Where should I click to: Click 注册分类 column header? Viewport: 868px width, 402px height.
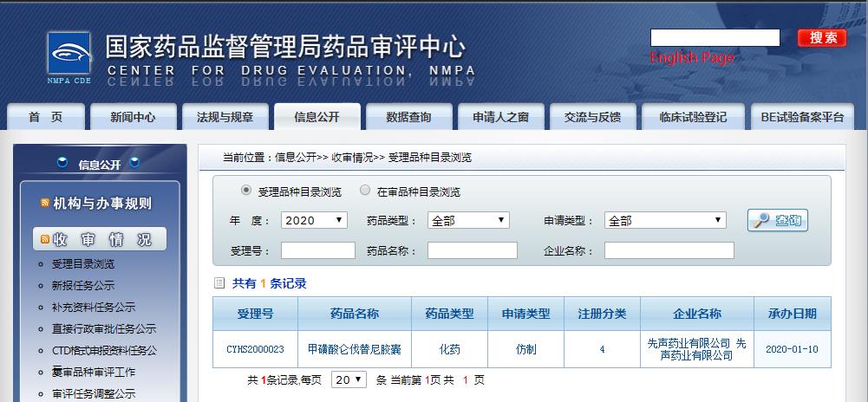click(603, 314)
